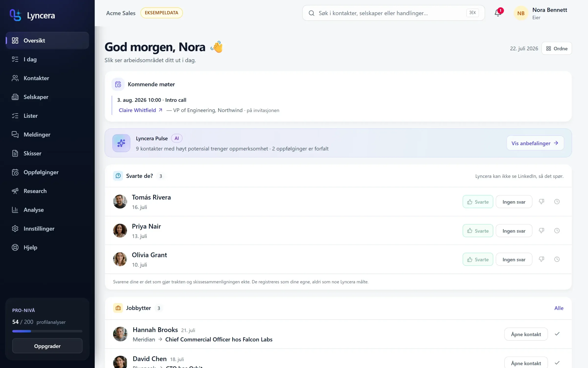Screen dimensions: 588x368
Task: Click the name David Chen
Action: click(149, 359)
